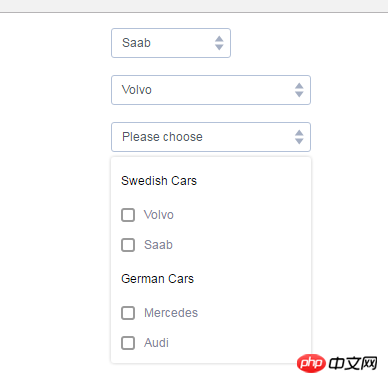Click the German Cars group heading
Image resolution: width=388 pixels, height=383 pixels.
point(157,279)
